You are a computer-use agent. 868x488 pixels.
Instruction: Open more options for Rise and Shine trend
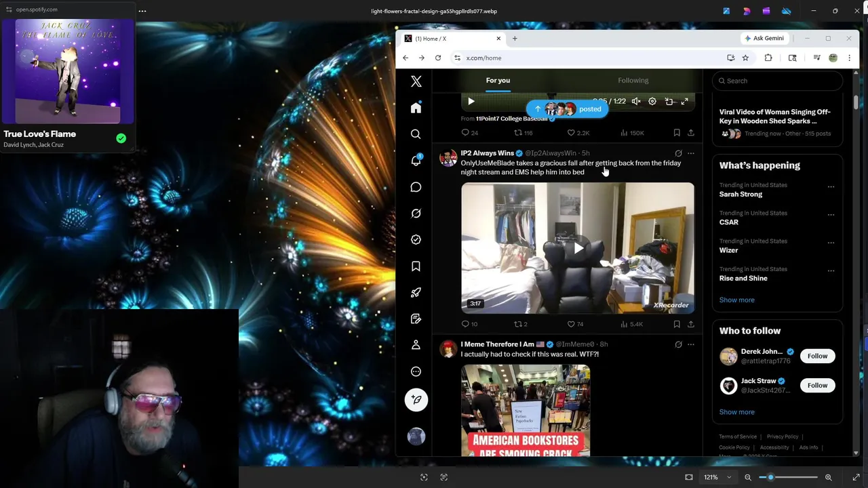(831, 270)
